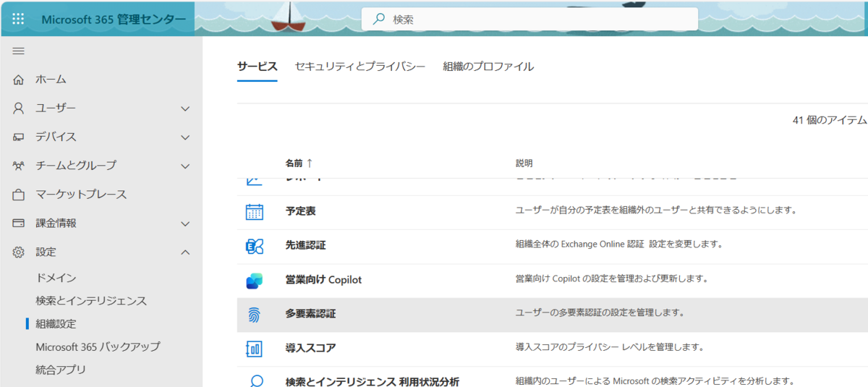Click the search magnifier icon
Screen dimensions: 868x387
(x=378, y=20)
